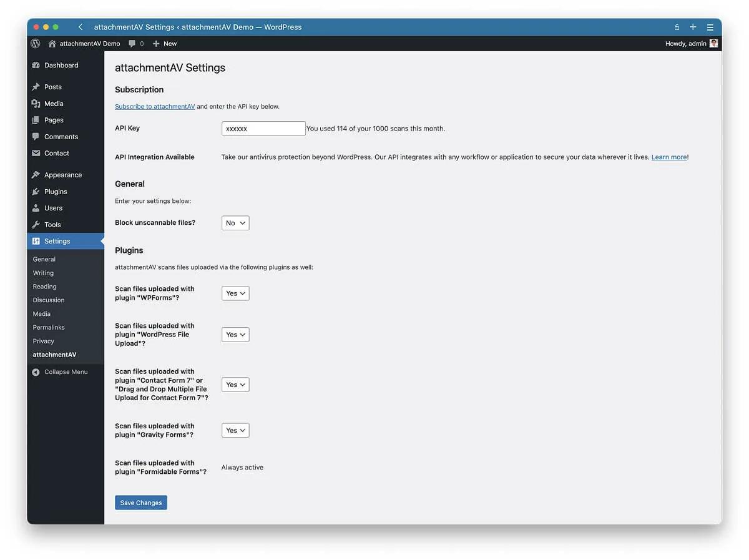Click the New link in admin bar
The image size is (749, 560).
pos(170,44)
